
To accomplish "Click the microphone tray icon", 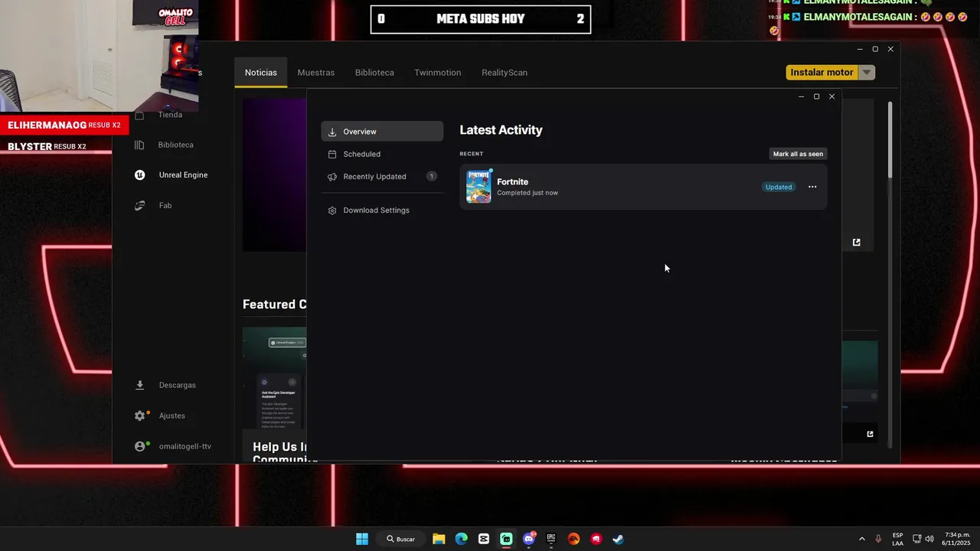I will 878,539.
